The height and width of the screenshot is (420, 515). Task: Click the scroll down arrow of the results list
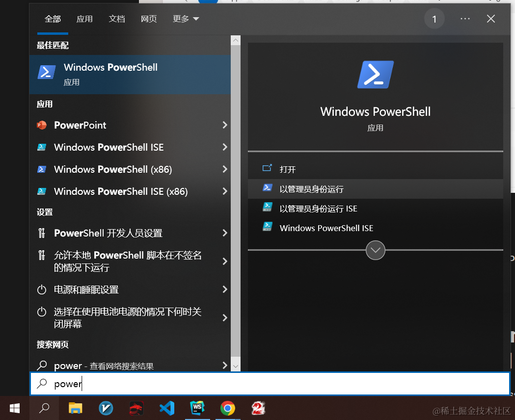[236, 366]
